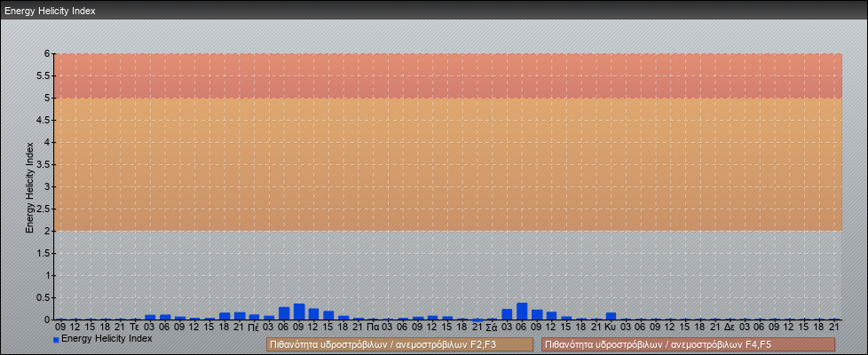The width and height of the screenshot is (868, 355).
Task: Click the Πέ day label on x-axis
Action: 254,327
